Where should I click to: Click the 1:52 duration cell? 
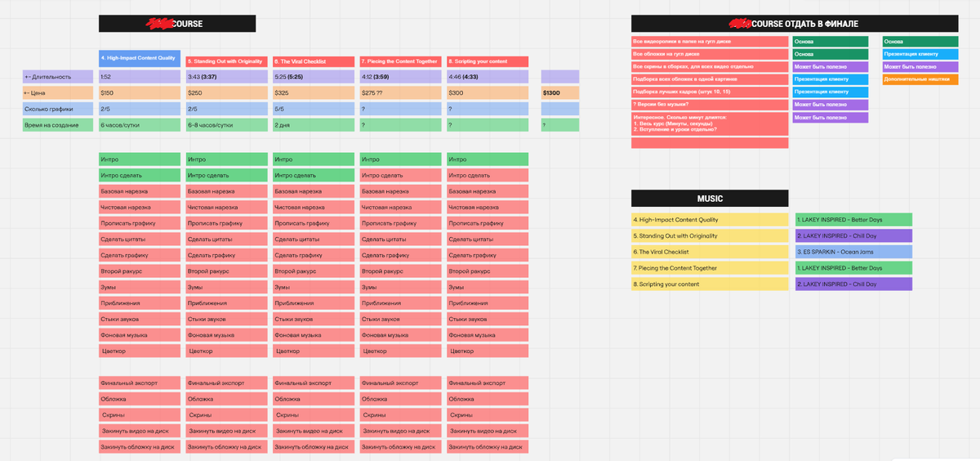(140, 76)
